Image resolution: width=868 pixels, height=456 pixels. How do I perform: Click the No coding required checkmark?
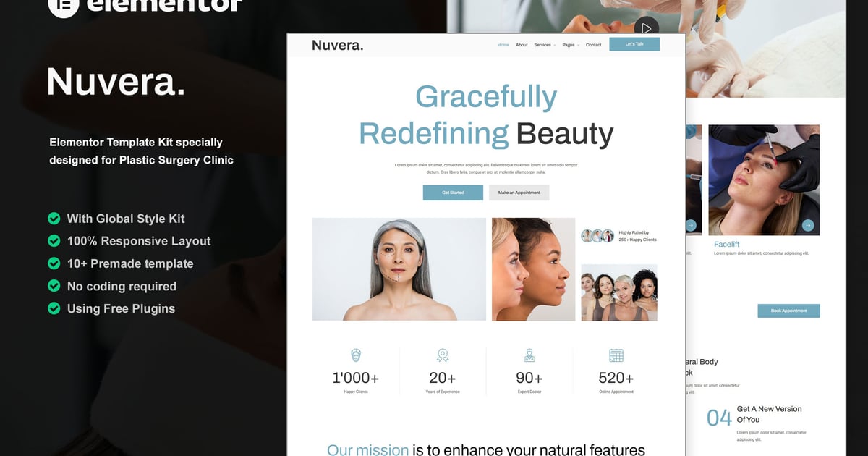pyautogui.click(x=54, y=285)
